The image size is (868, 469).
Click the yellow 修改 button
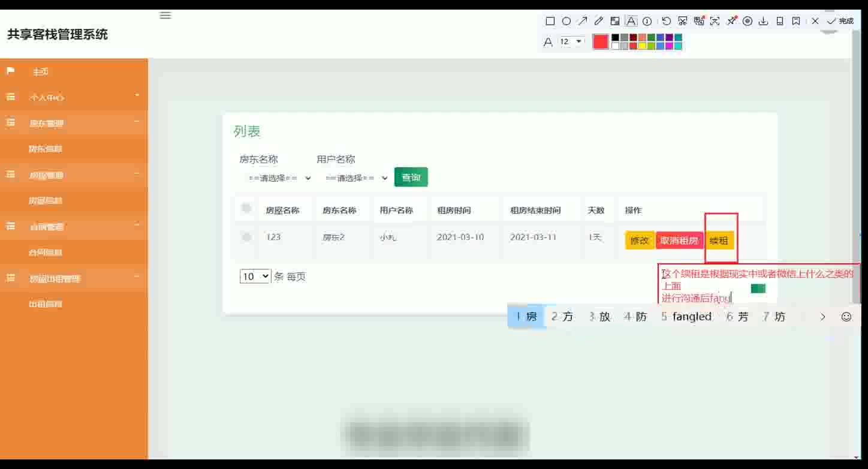[640, 240]
